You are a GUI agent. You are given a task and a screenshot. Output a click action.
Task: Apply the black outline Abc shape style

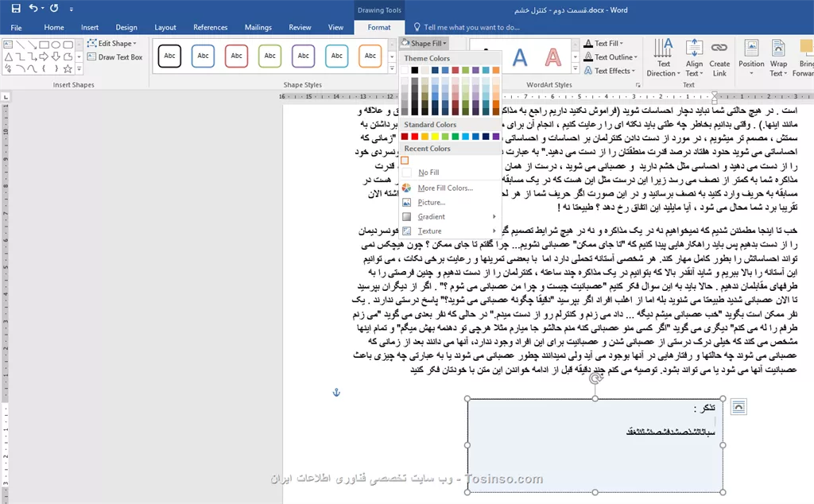(x=170, y=56)
